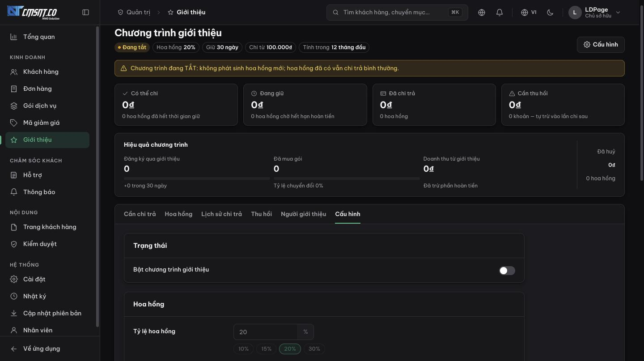Open the Người giới thiệu tab
Image resolution: width=644 pixels, height=361 pixels.
[303, 214]
